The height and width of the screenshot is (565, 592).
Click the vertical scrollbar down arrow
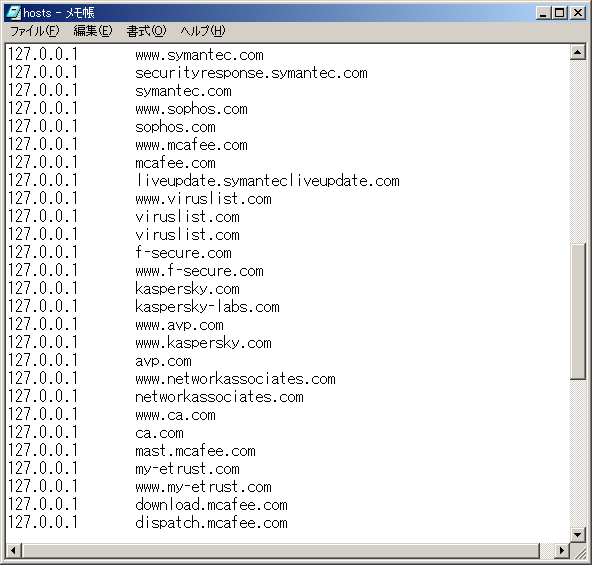click(577, 534)
